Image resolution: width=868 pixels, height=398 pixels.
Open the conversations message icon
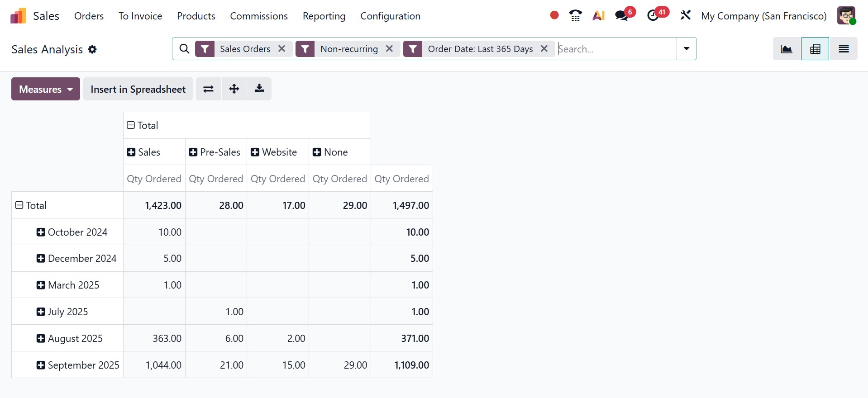(x=622, y=16)
